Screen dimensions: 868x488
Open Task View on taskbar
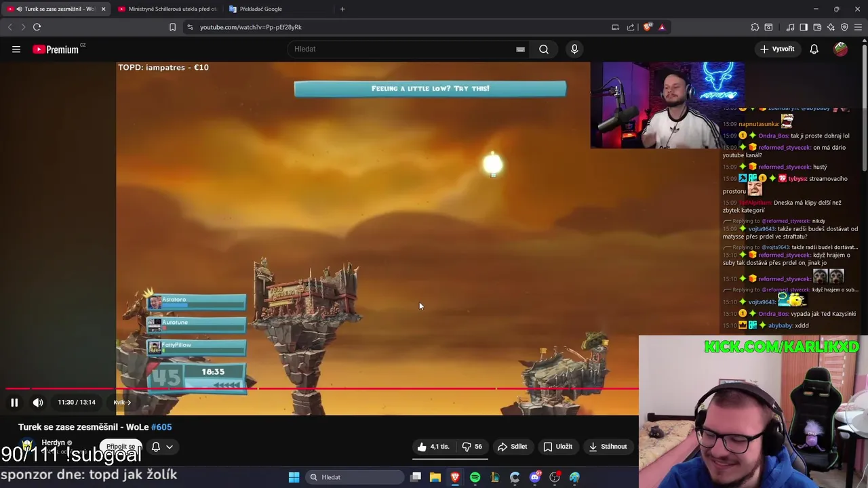point(416,477)
